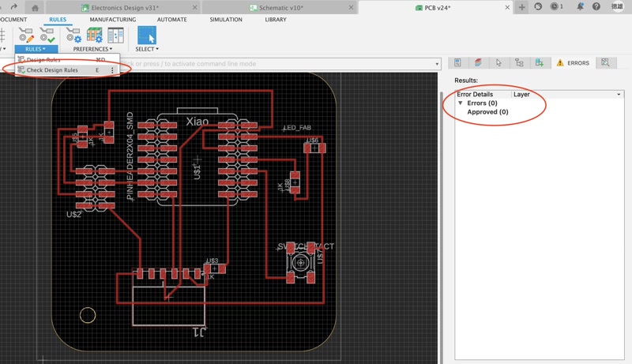Open the notifications bell
The height and width of the screenshot is (364, 632).
coord(580,6)
